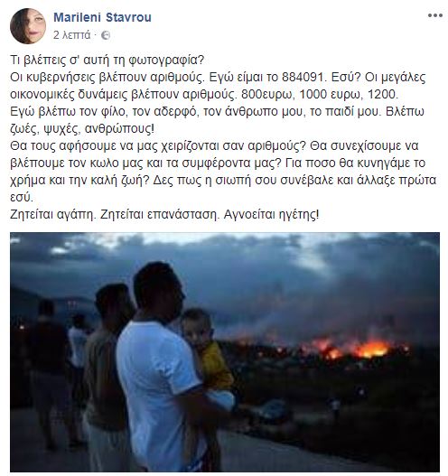Click the first name "Marileni" in the header

77,17
